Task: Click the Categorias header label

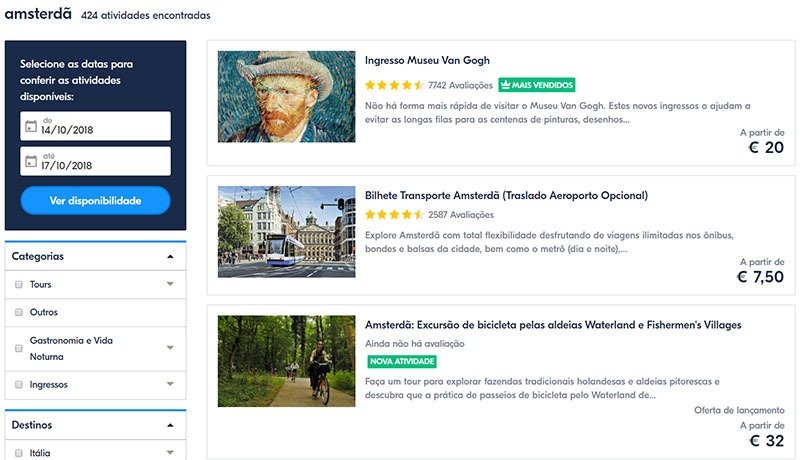Action: tap(38, 256)
